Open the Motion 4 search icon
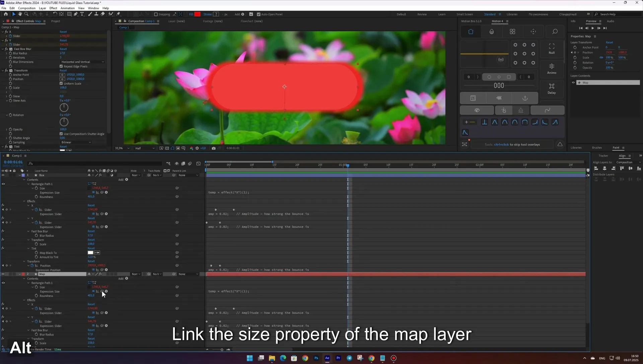 [555, 31]
